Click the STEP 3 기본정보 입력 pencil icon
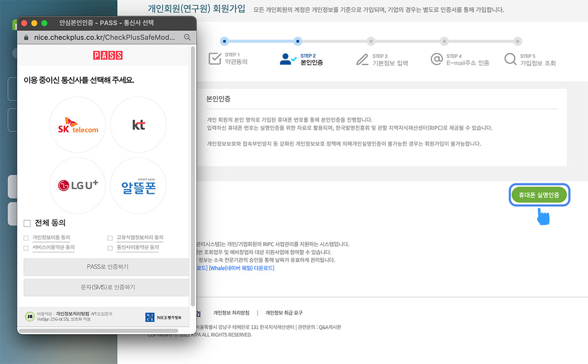Viewport: 588px width, 364px height. (362, 59)
